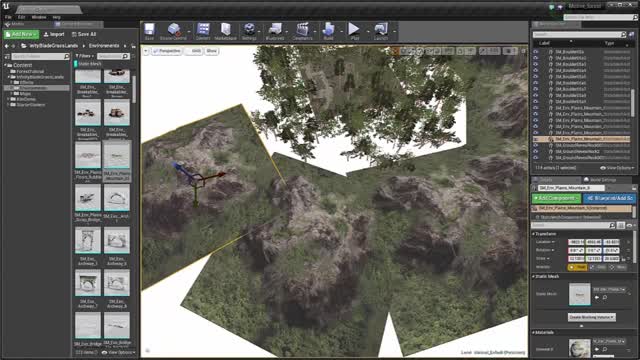Select the SM_Env_Plains_Mountain asset thumbnail
The image size is (640, 360).
117,156
